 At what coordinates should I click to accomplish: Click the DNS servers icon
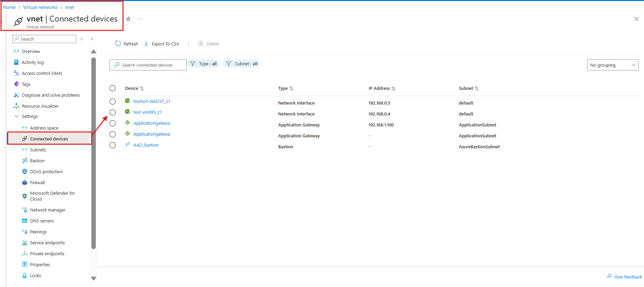tap(25, 221)
